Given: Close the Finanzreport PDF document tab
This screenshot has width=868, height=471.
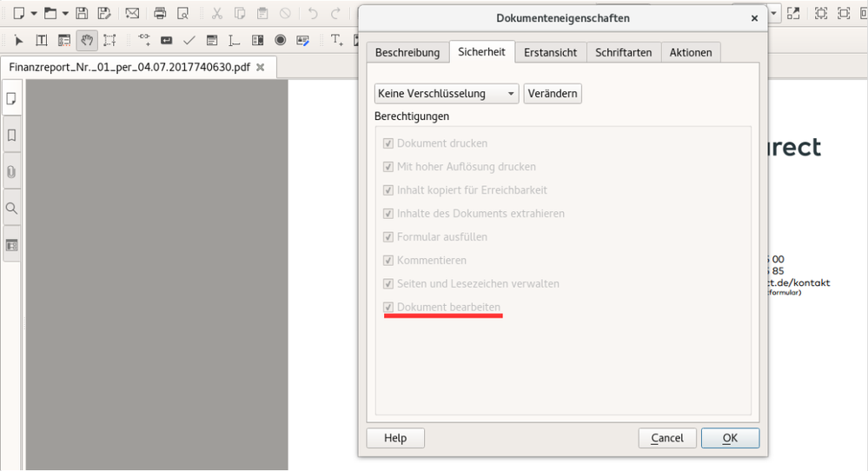Looking at the screenshot, I should click(x=260, y=67).
